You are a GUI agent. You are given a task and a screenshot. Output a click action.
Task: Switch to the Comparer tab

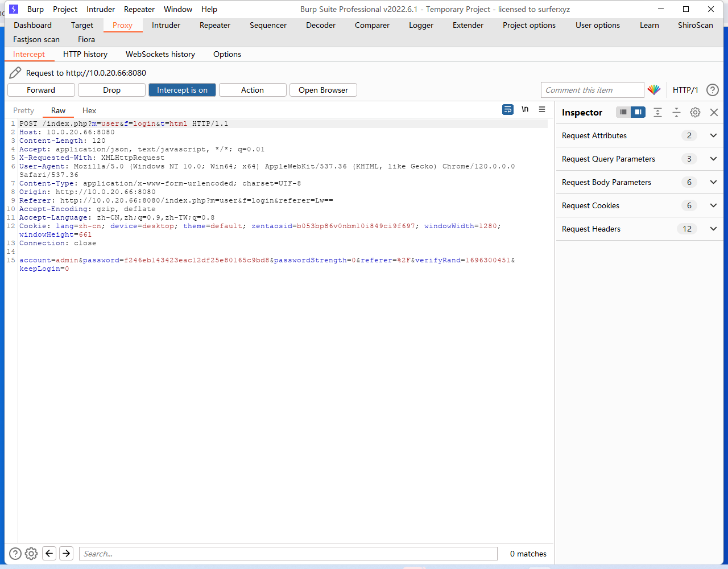pos(372,25)
